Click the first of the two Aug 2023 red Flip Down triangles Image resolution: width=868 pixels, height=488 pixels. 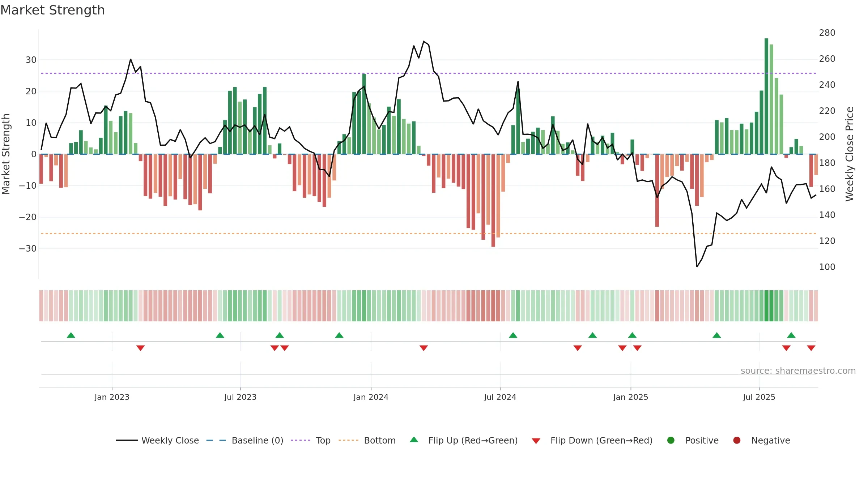[275, 348]
